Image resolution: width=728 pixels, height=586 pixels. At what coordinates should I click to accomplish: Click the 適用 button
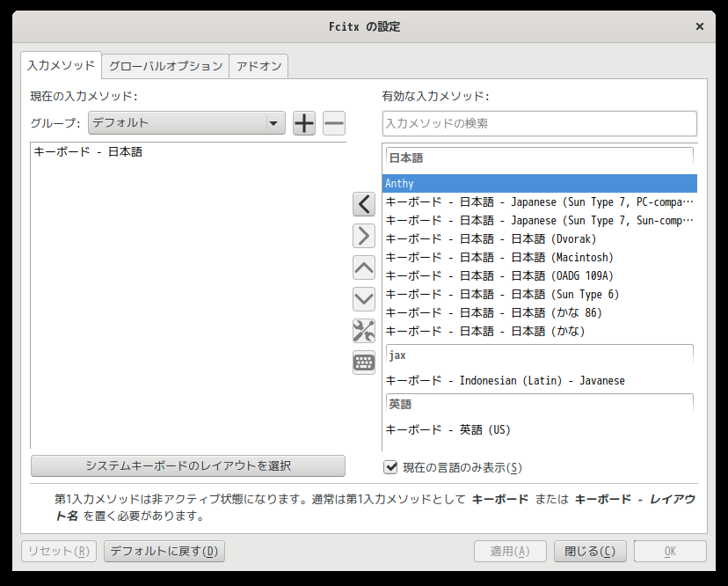pos(510,551)
